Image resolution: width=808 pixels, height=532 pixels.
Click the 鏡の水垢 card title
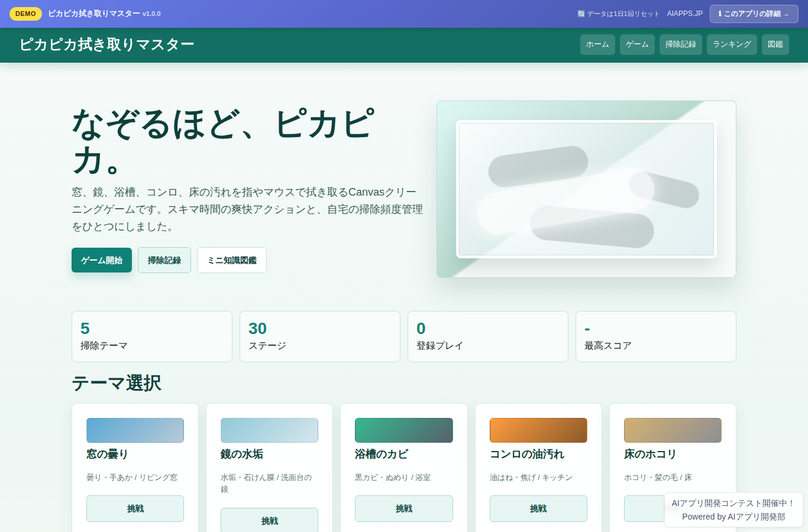242,454
